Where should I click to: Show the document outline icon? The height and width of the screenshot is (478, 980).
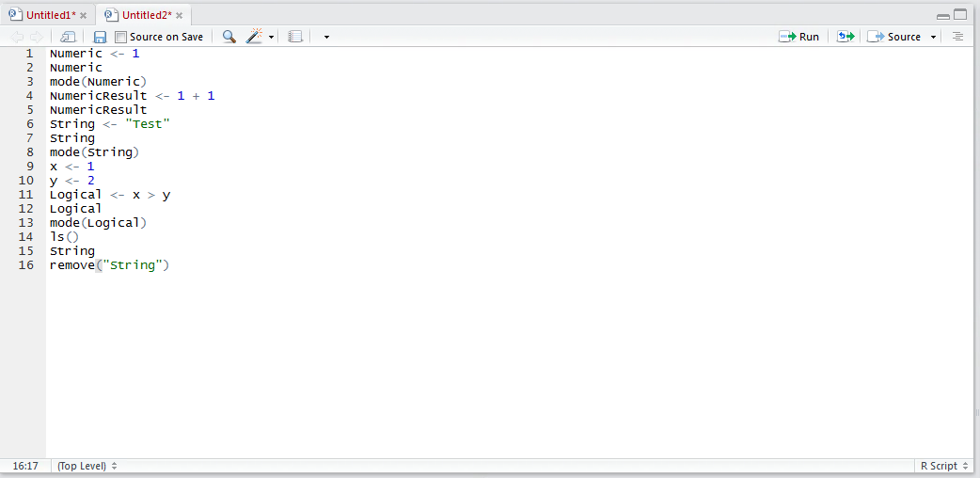pos(957,37)
